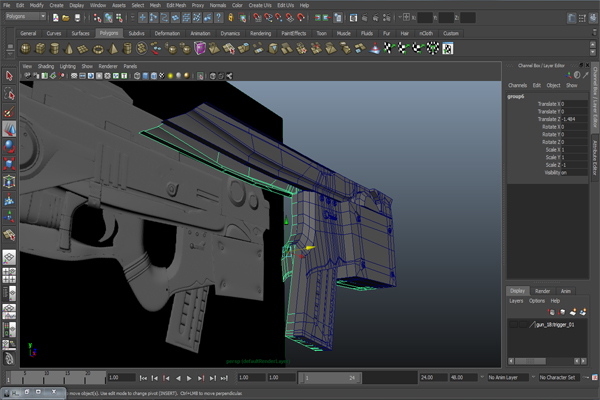Open the Render layer tab

pos(542,291)
